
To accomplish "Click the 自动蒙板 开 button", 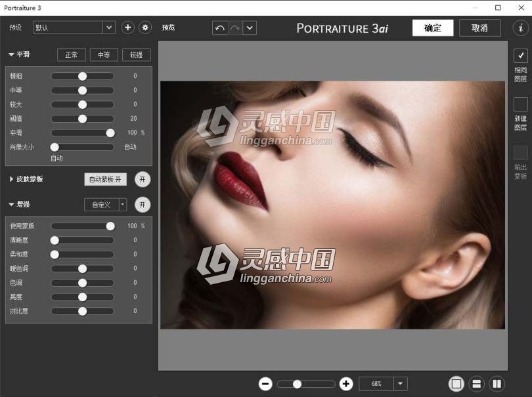I will coord(105,179).
